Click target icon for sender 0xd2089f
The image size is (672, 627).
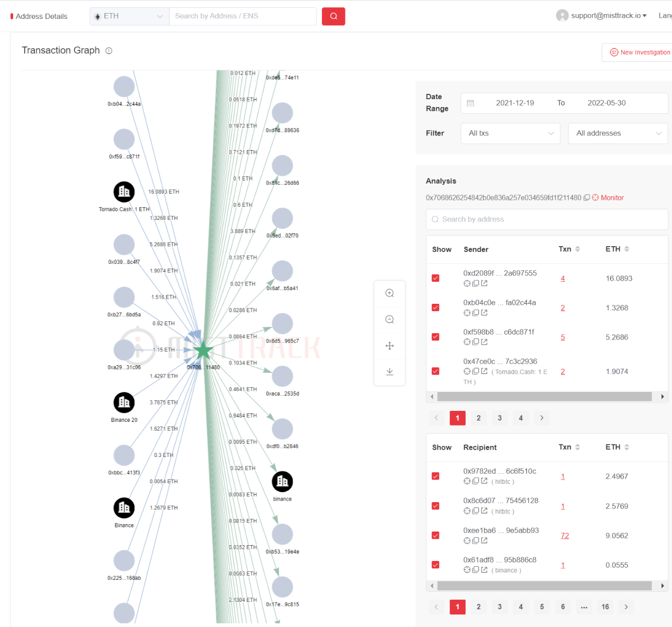click(467, 283)
